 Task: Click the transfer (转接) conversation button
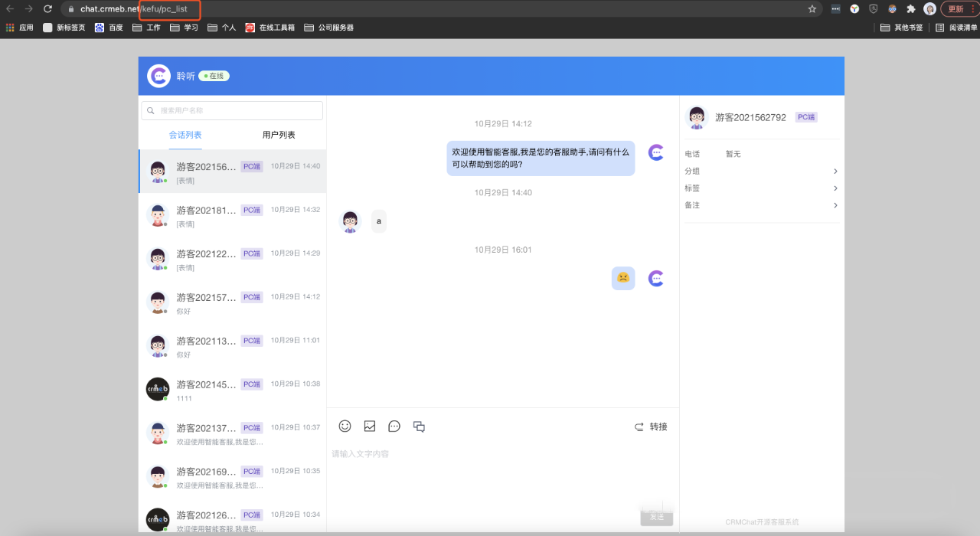pyautogui.click(x=651, y=427)
